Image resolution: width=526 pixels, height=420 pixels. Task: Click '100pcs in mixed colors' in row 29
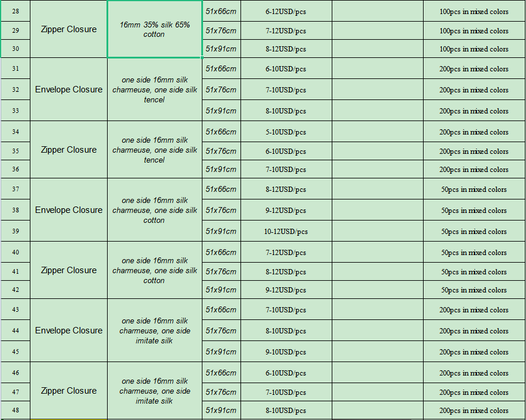(x=473, y=30)
